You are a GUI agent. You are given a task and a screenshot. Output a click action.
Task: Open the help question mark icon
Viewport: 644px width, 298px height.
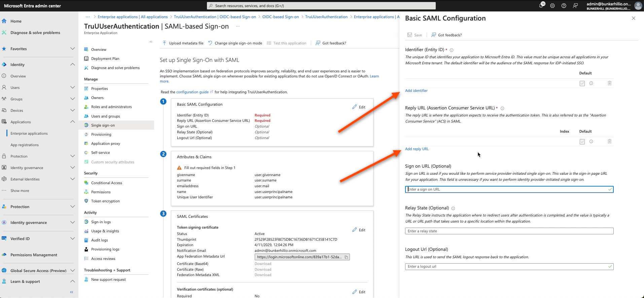564,6
